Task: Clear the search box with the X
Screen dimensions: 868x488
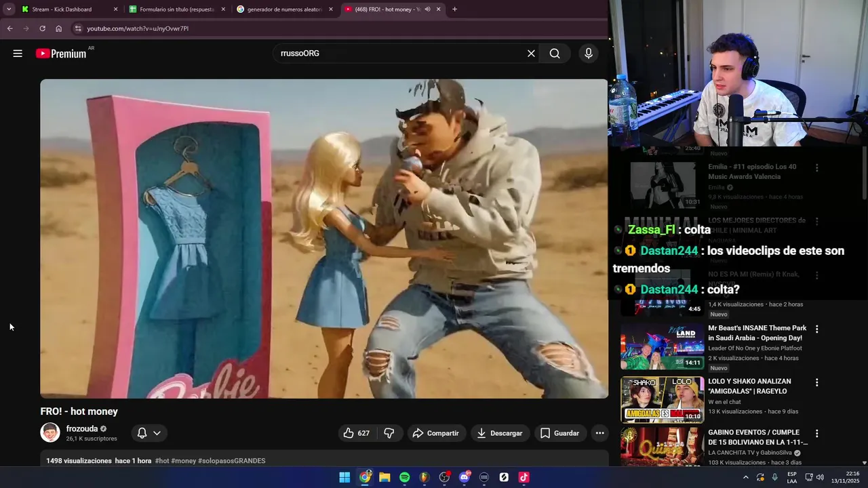Action: pos(531,54)
